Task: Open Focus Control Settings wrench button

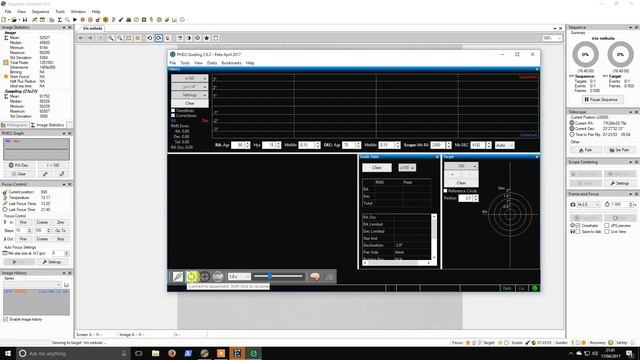Action: click(x=52, y=262)
